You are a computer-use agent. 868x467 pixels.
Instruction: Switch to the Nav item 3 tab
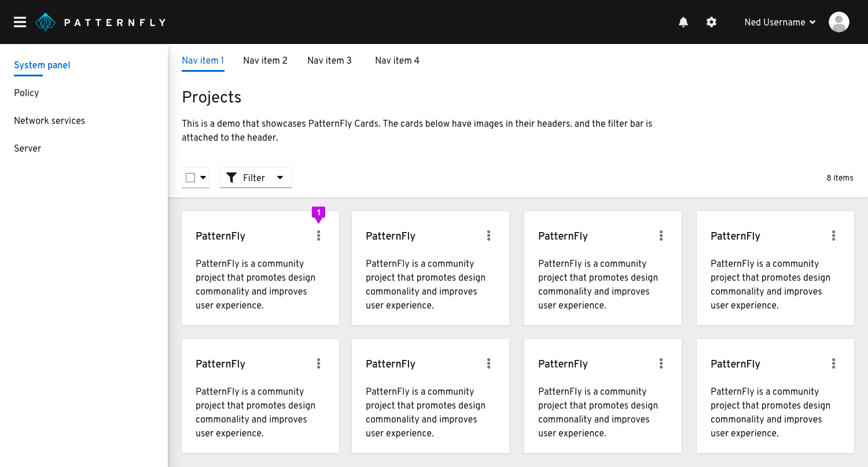coord(330,61)
